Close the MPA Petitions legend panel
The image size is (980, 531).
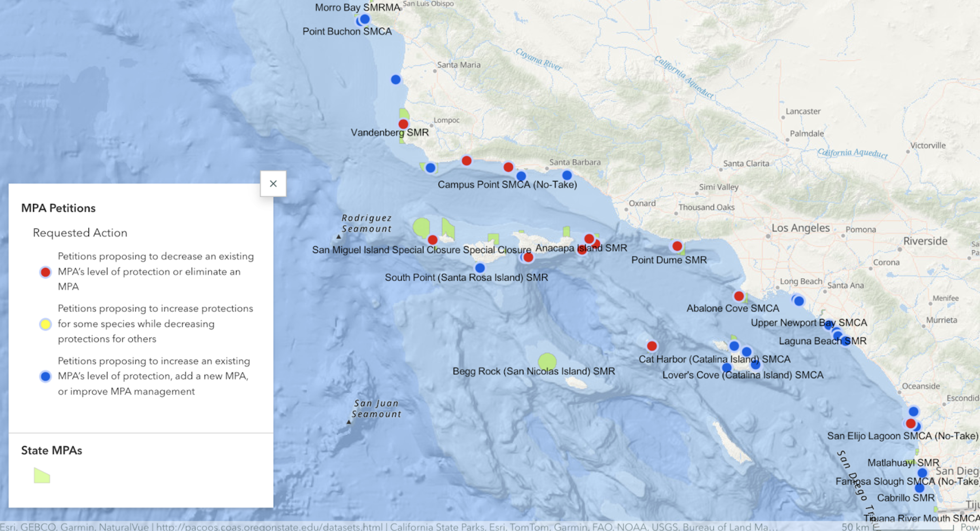(273, 184)
